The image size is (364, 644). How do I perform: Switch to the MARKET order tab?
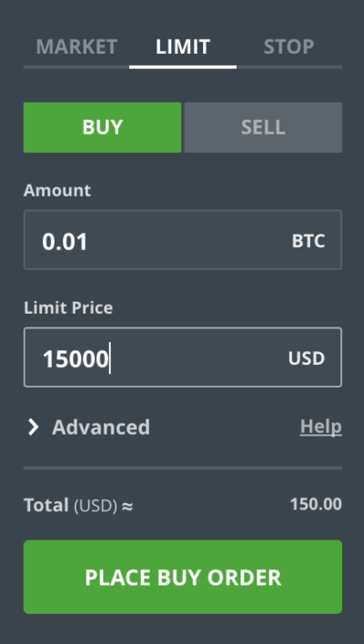pyautogui.click(x=76, y=46)
